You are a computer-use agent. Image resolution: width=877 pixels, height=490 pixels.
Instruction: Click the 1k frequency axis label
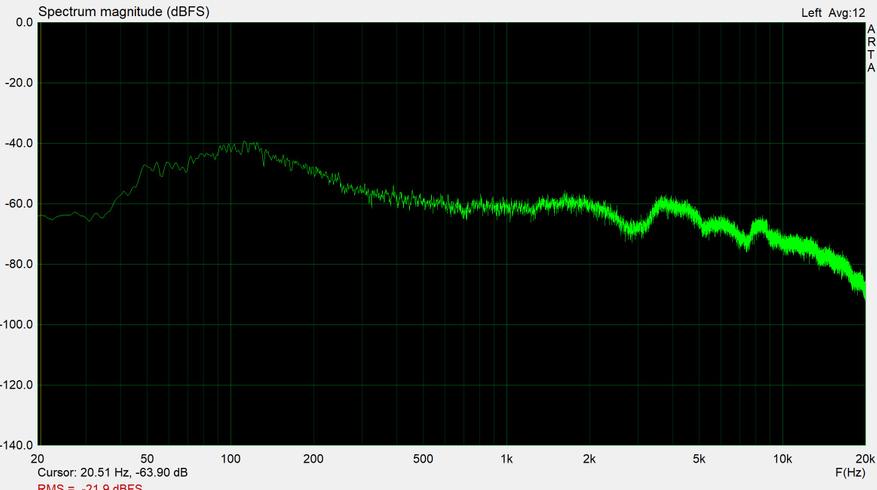click(x=506, y=459)
